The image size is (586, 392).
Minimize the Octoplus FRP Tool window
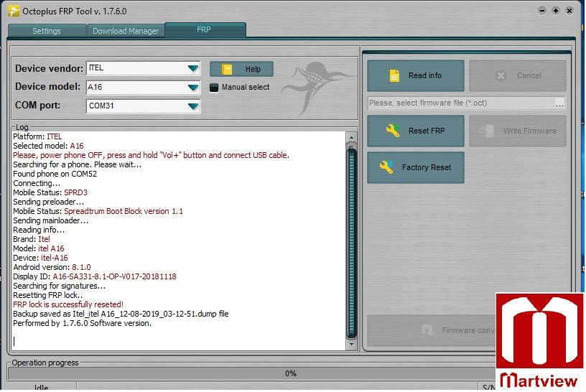click(x=542, y=11)
